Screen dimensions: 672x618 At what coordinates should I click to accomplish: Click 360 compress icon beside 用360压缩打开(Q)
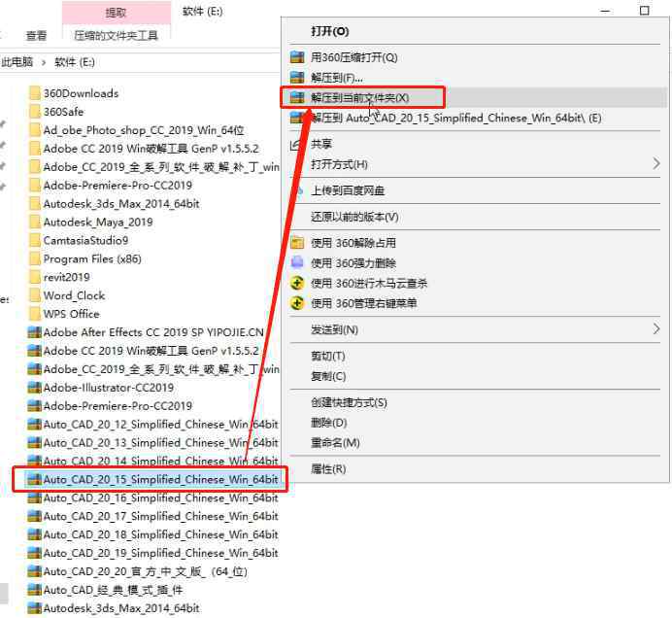click(297, 57)
